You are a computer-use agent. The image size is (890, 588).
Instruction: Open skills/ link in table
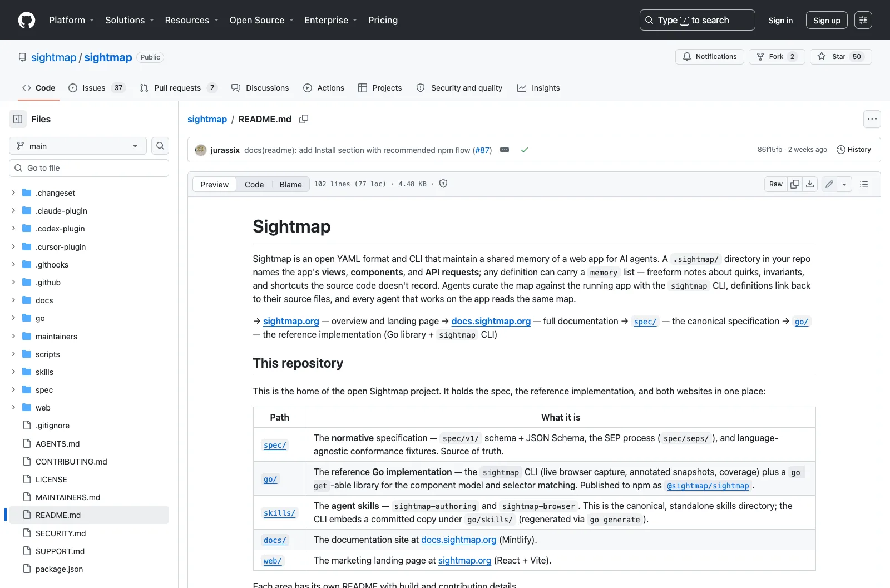tap(279, 513)
